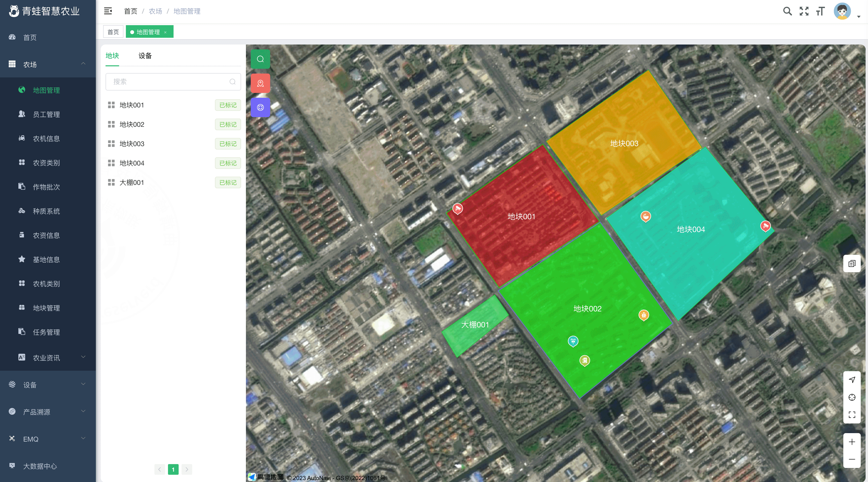Screen dimensions: 868x482
Task: Open 作物批次 in the sidebar
Action: [x=48, y=187]
